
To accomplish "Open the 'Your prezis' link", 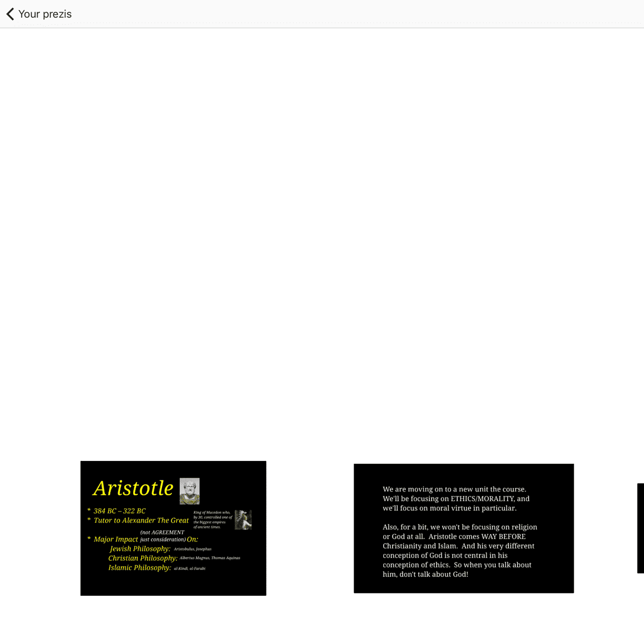I will 45,14.
